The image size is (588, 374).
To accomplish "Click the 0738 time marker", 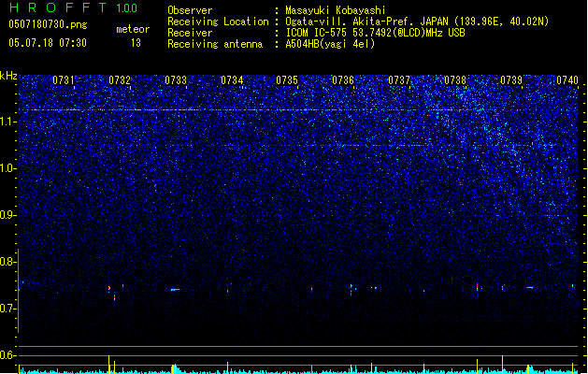I will point(455,80).
